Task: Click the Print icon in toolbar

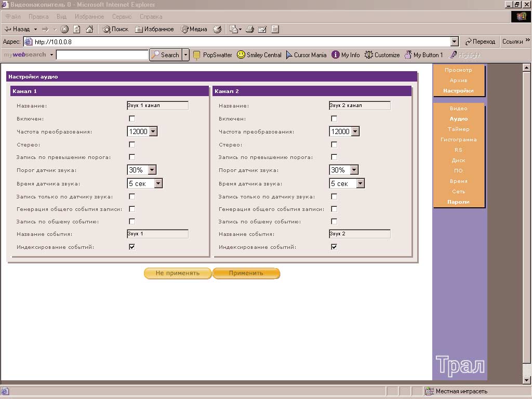Action: tap(249, 29)
